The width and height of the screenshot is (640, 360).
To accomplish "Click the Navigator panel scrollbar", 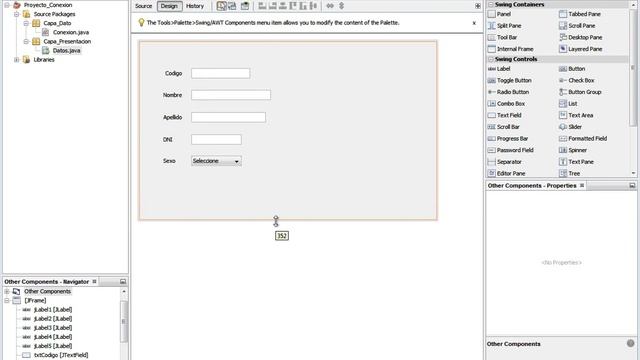I will (x=124, y=322).
